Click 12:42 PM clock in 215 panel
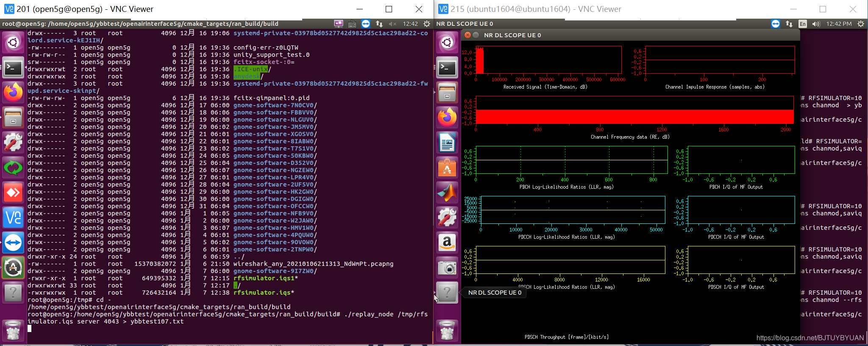 click(x=839, y=24)
